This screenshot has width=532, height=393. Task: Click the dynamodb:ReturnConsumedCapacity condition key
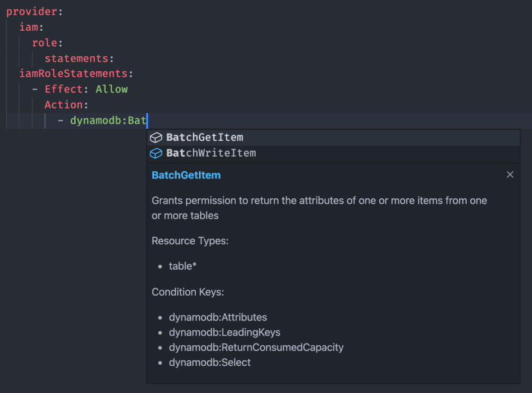pos(256,347)
